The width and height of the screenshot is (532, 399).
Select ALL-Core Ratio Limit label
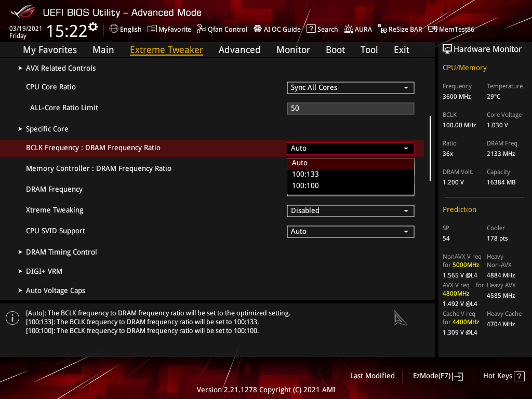click(x=64, y=108)
